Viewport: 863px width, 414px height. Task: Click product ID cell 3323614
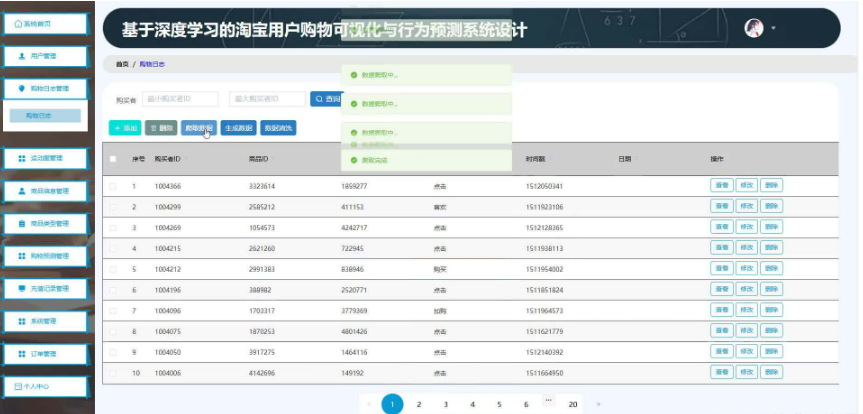262,187
